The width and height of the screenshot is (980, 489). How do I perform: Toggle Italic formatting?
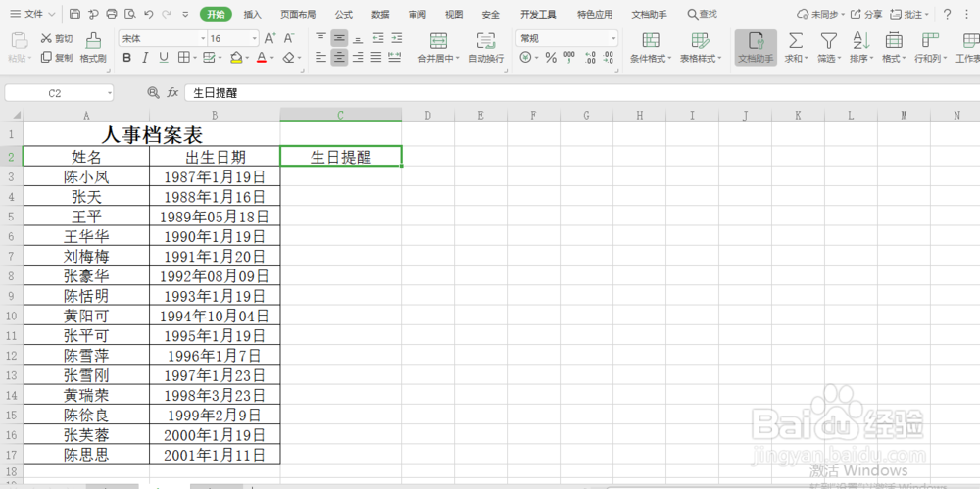point(145,58)
